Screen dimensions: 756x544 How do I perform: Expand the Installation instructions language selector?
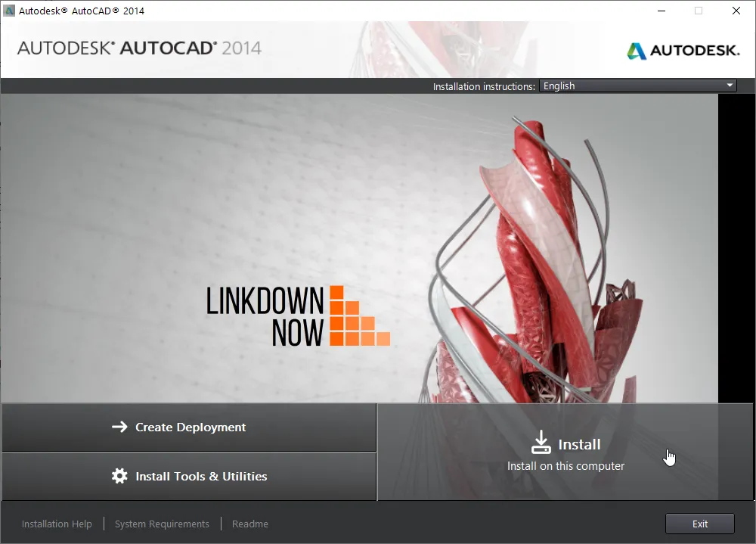[x=637, y=85]
